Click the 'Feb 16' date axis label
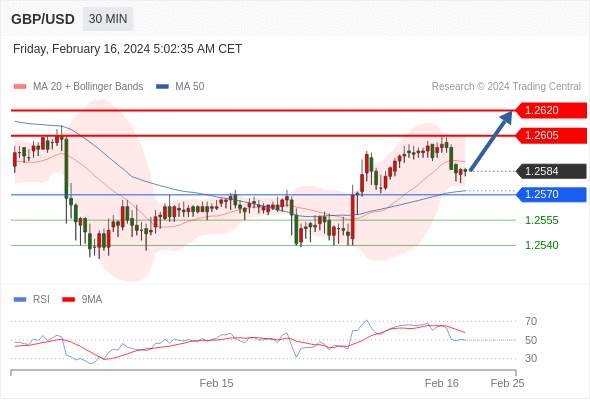Viewport: 590px width, 400px height. tap(442, 383)
